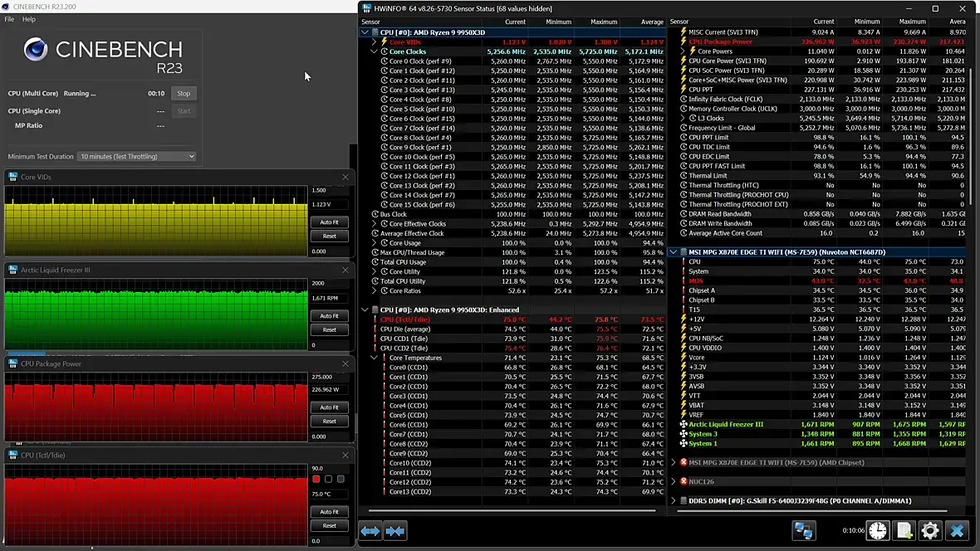
Task: Click red X icon beside NUC126 sensor
Action: (x=684, y=481)
